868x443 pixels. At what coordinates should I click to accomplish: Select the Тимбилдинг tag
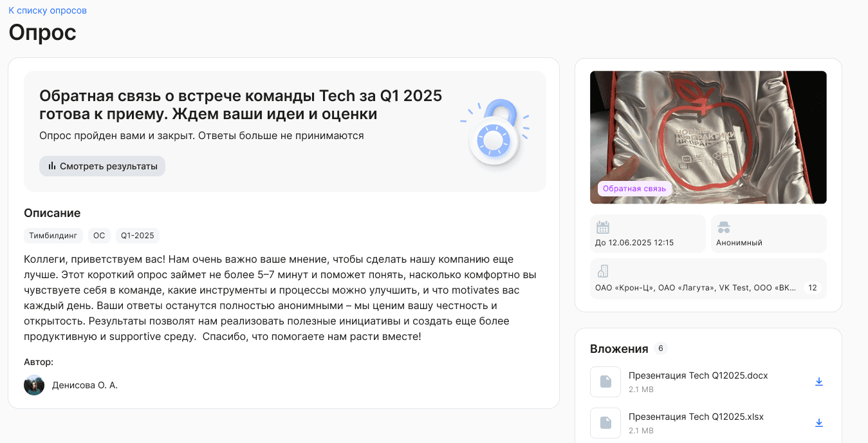pos(53,235)
